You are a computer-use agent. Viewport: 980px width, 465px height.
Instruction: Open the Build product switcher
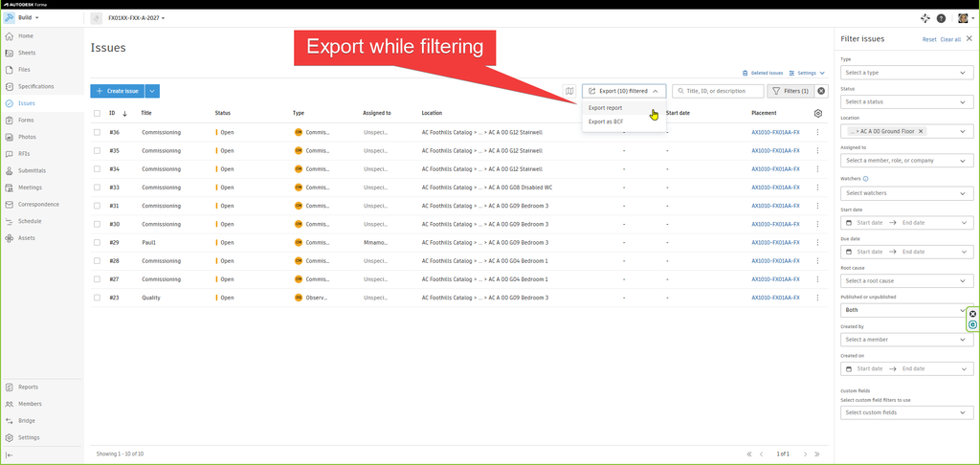[23, 18]
